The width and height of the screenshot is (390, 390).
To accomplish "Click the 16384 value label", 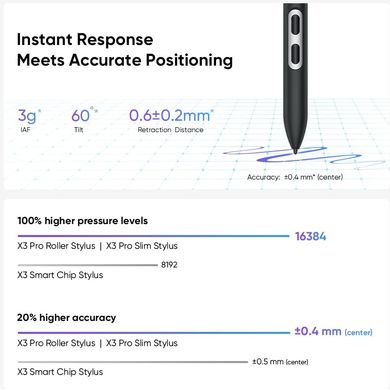I will [x=311, y=236].
